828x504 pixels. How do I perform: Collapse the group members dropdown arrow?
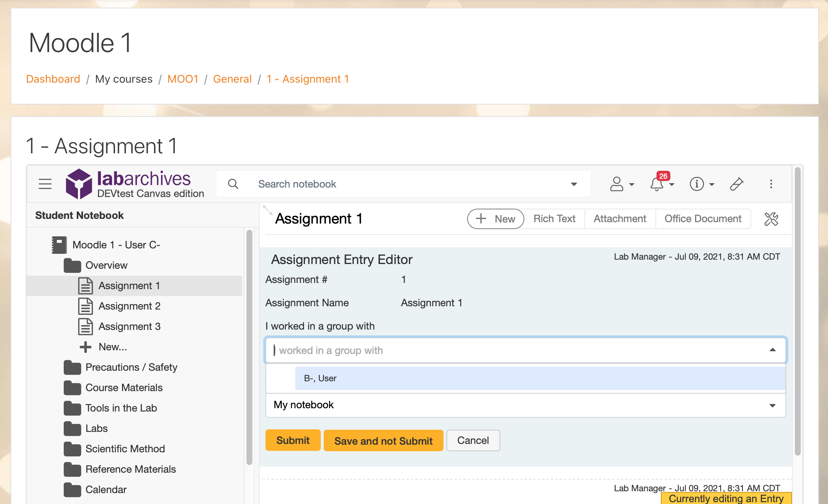tap(773, 350)
